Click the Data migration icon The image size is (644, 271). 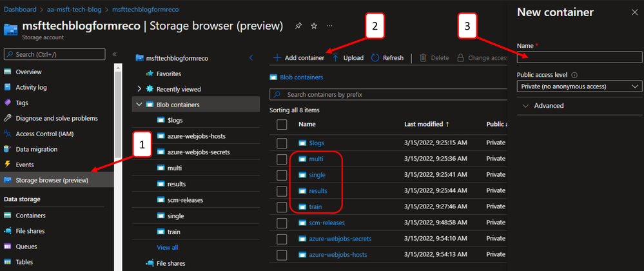(7, 149)
